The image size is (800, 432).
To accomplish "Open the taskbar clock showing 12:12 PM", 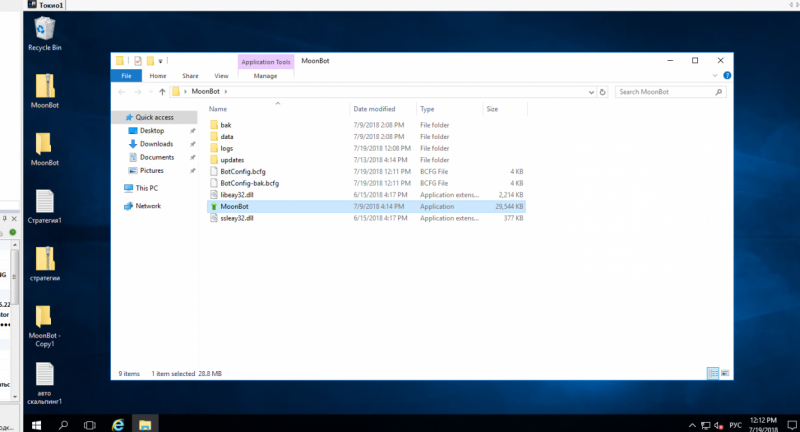I will click(763, 424).
